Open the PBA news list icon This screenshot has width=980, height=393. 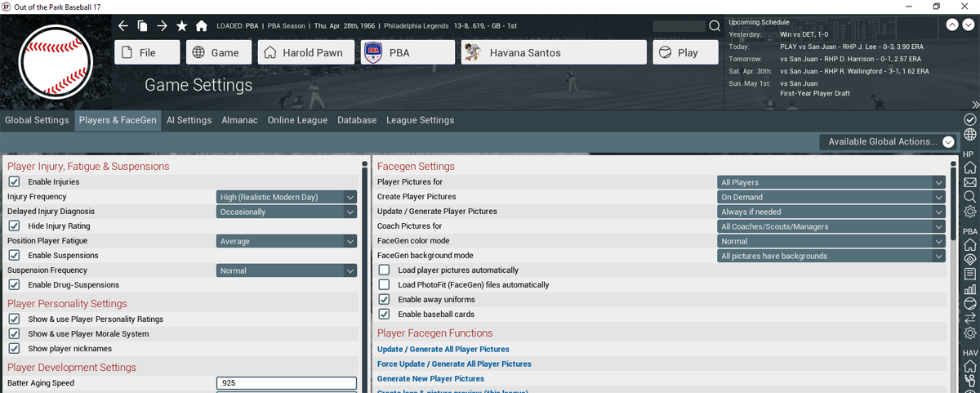click(970, 275)
